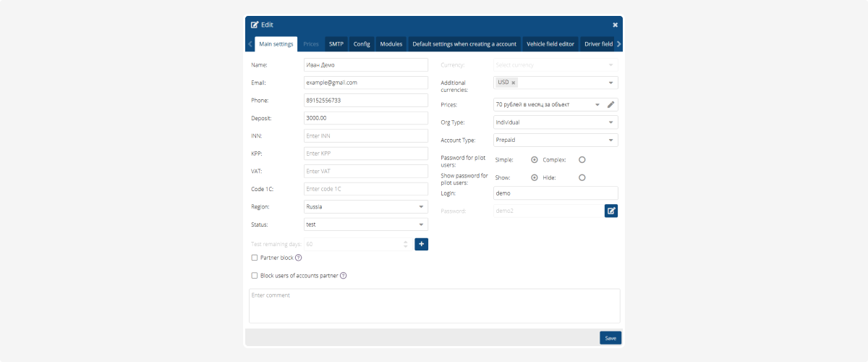This screenshot has width=868, height=362.
Task: Enable the Partner block checkbox
Action: point(254,258)
